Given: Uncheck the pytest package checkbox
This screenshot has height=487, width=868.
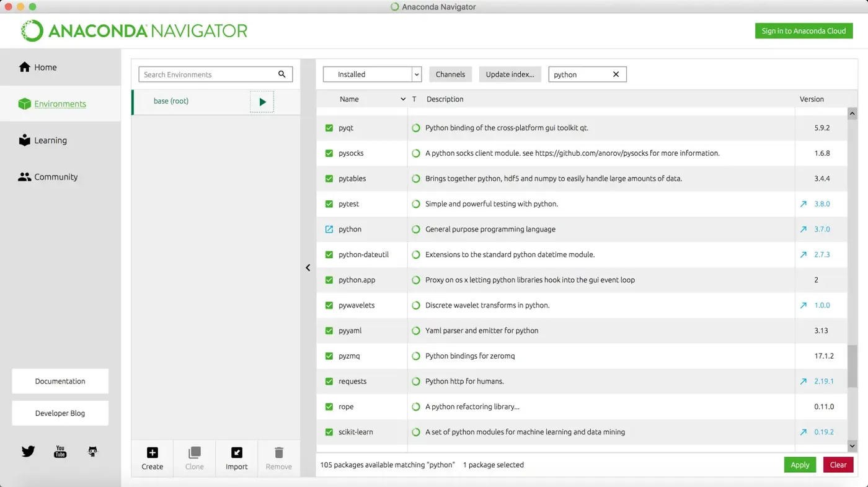Looking at the screenshot, I should coord(329,203).
